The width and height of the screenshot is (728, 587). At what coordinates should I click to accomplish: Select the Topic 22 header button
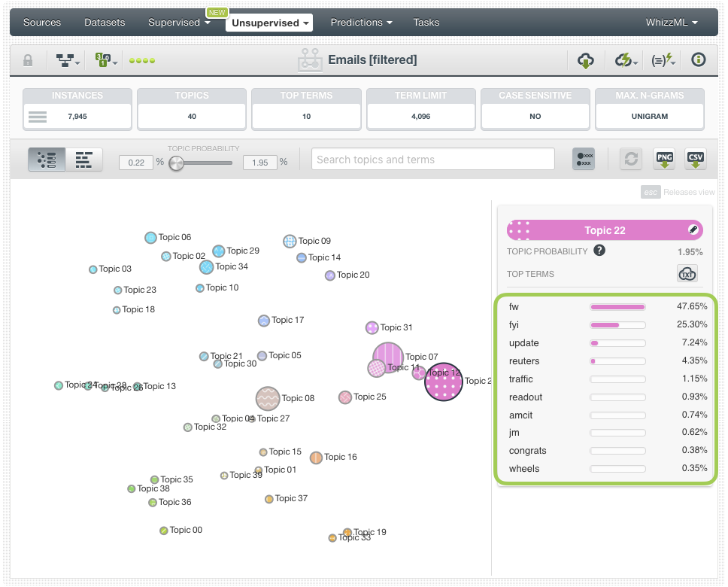tap(604, 230)
